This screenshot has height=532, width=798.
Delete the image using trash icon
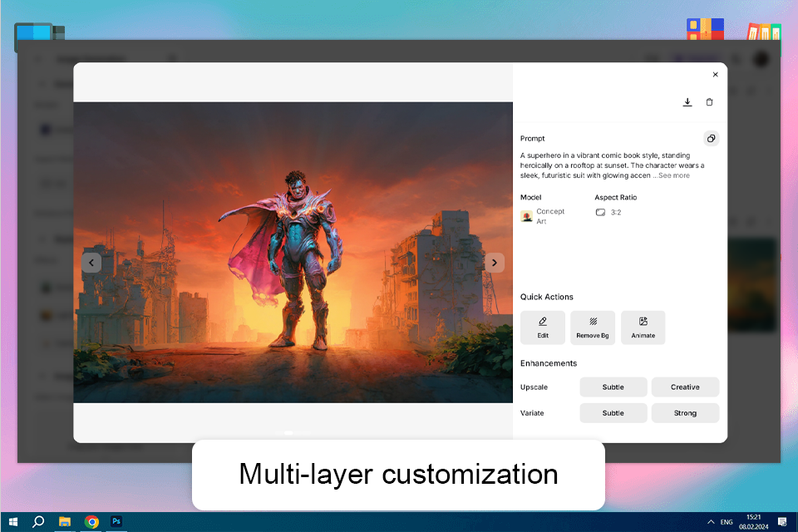coord(709,101)
